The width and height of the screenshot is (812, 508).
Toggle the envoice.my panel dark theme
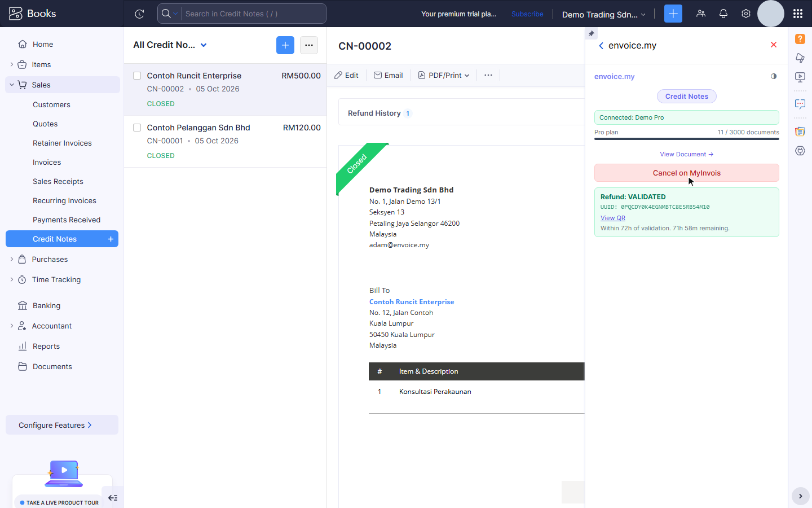774,76
